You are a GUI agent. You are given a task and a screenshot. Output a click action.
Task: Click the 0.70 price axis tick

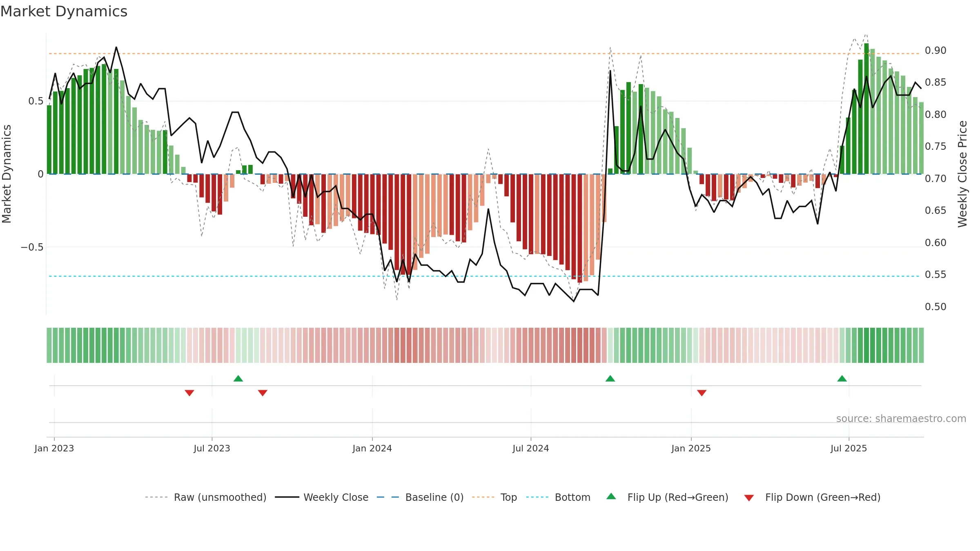click(935, 179)
